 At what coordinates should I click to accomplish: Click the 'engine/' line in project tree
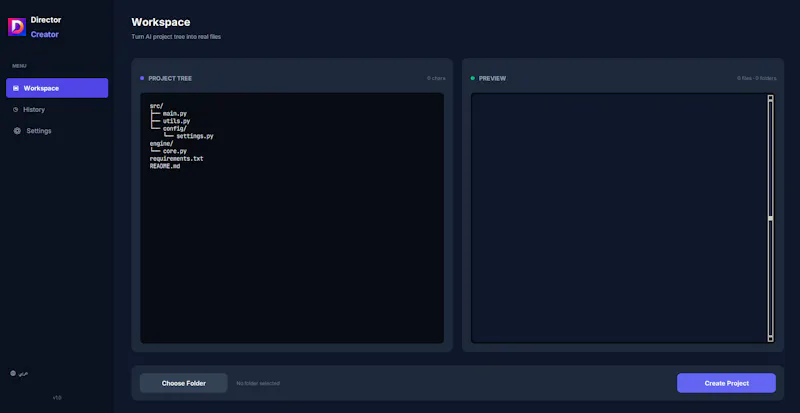[162, 143]
